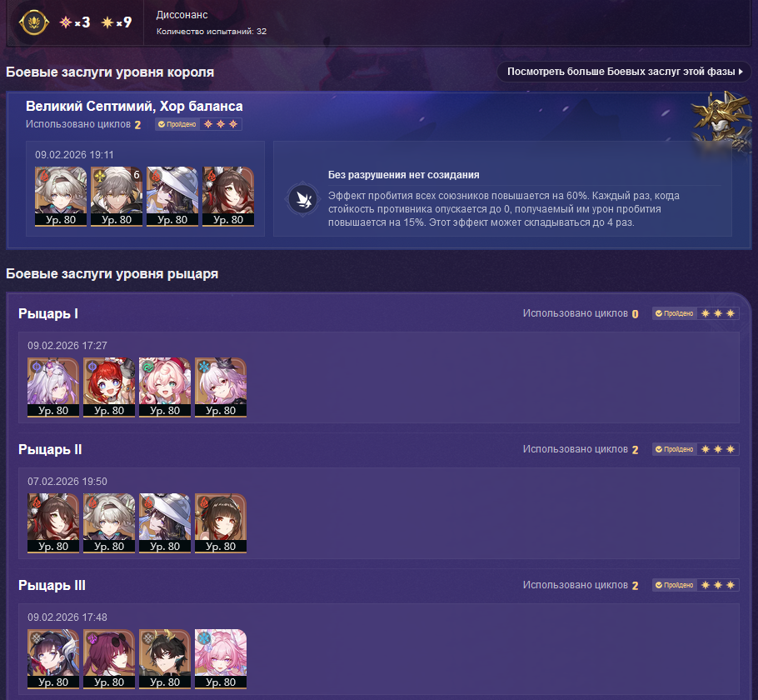Click pink-haired character in Рыцарь III team
Viewport: 758px width, 700px height.
[221, 659]
